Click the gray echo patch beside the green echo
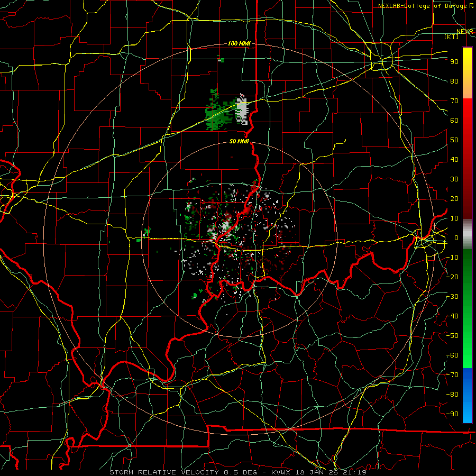 tap(242, 110)
